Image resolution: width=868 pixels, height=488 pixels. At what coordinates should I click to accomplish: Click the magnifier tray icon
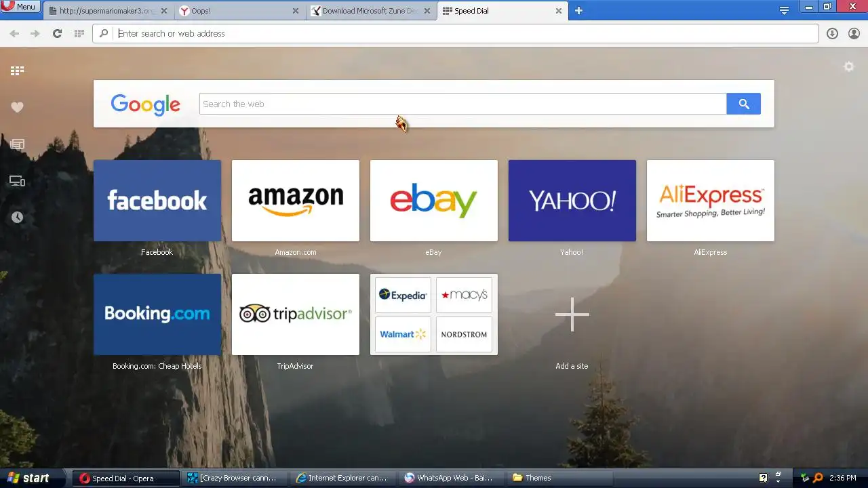point(818,478)
